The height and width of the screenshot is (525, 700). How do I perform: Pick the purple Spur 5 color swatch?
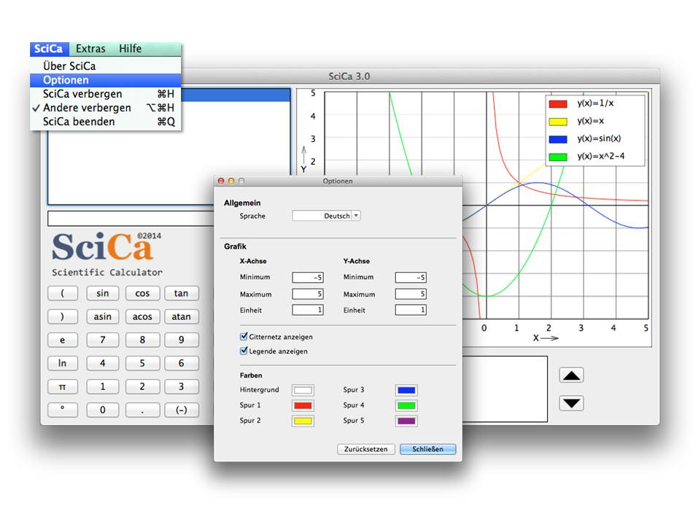tap(406, 421)
